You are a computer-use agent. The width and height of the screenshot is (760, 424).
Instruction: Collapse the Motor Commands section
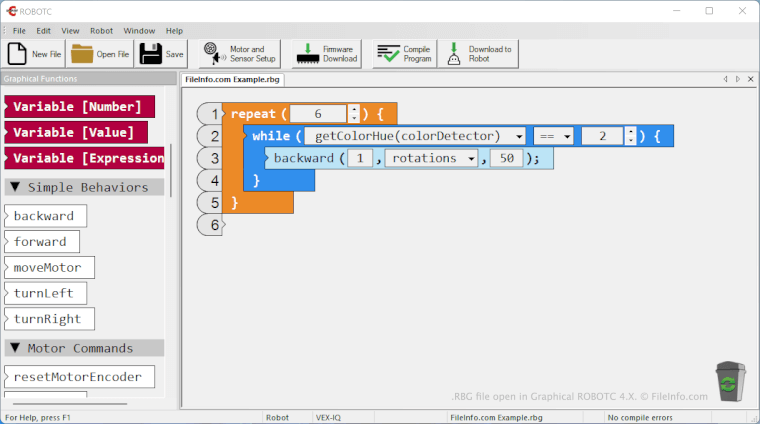[x=15, y=348]
